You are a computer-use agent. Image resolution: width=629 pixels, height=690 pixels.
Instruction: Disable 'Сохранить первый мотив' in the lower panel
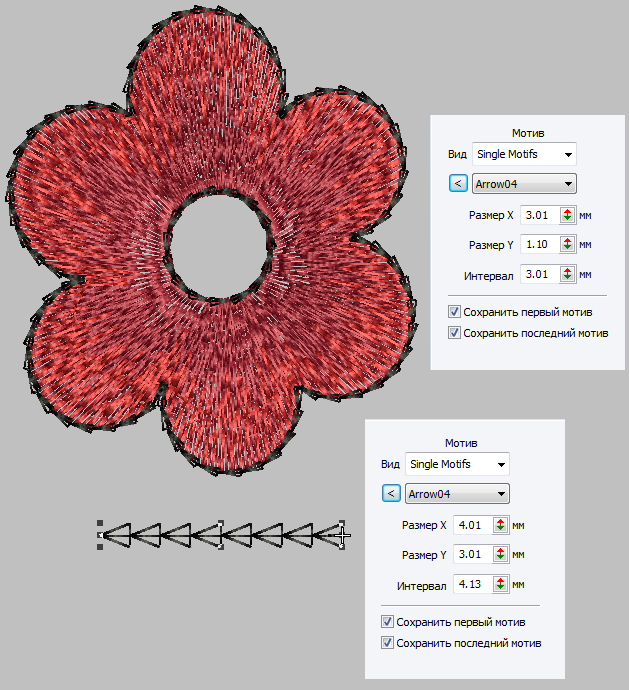[388, 622]
